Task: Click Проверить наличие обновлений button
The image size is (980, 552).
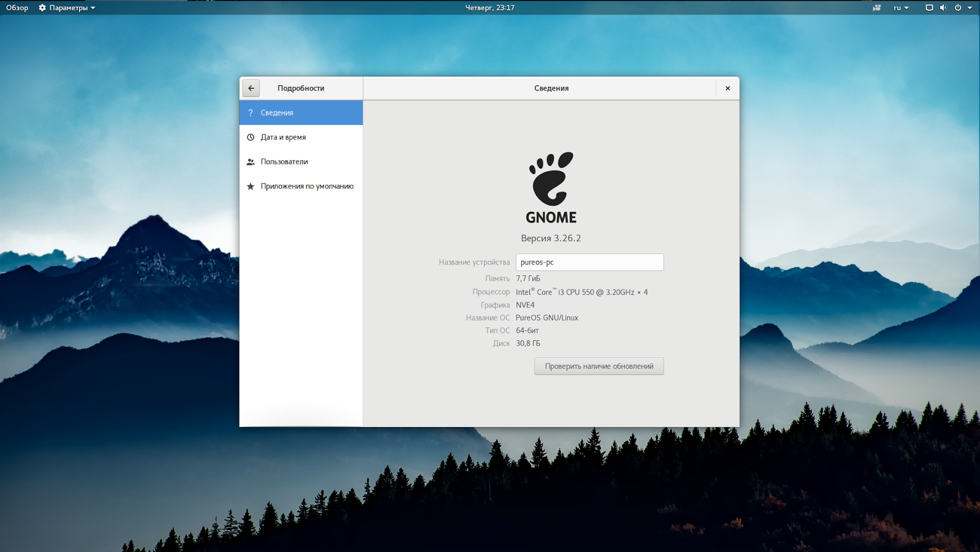Action: point(599,366)
